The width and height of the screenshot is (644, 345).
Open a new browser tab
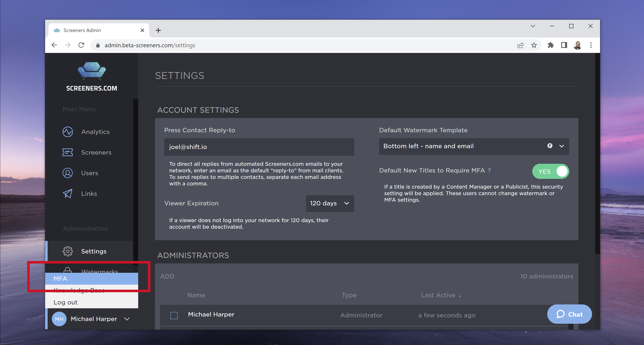pyautogui.click(x=158, y=31)
